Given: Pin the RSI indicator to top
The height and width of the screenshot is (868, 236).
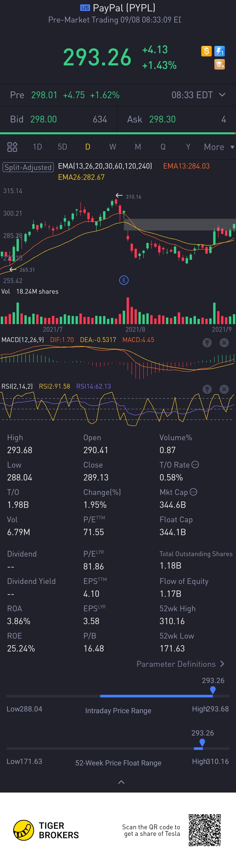Looking at the screenshot, I should tap(207, 389).
